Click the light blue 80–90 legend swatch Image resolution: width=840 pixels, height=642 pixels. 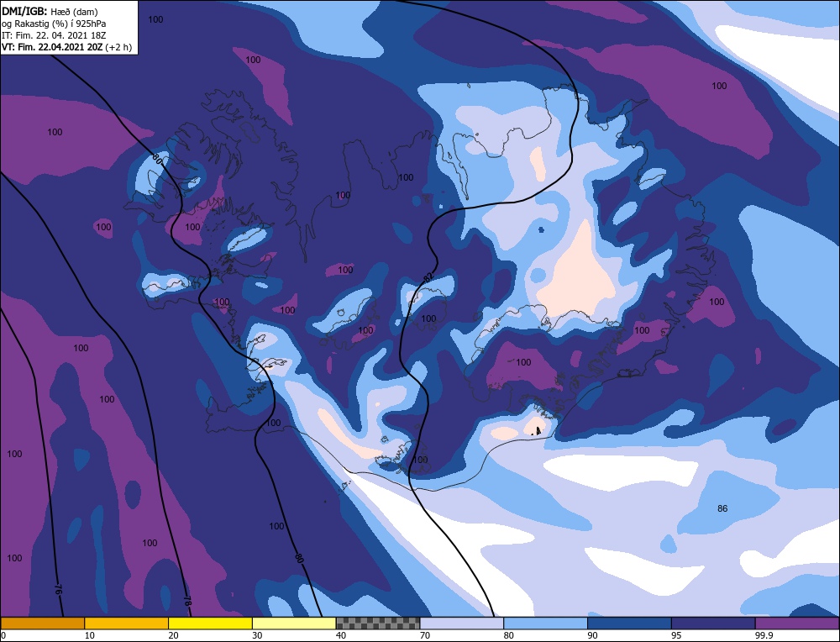click(545, 623)
